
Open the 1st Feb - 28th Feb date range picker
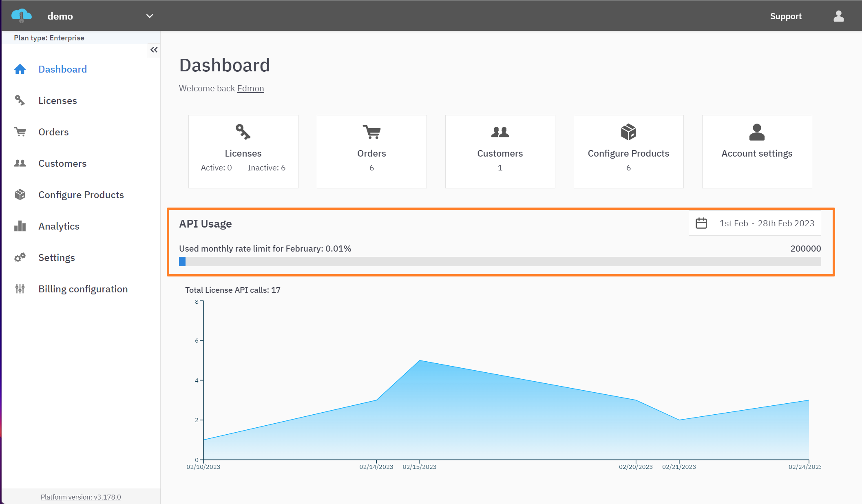click(x=767, y=223)
